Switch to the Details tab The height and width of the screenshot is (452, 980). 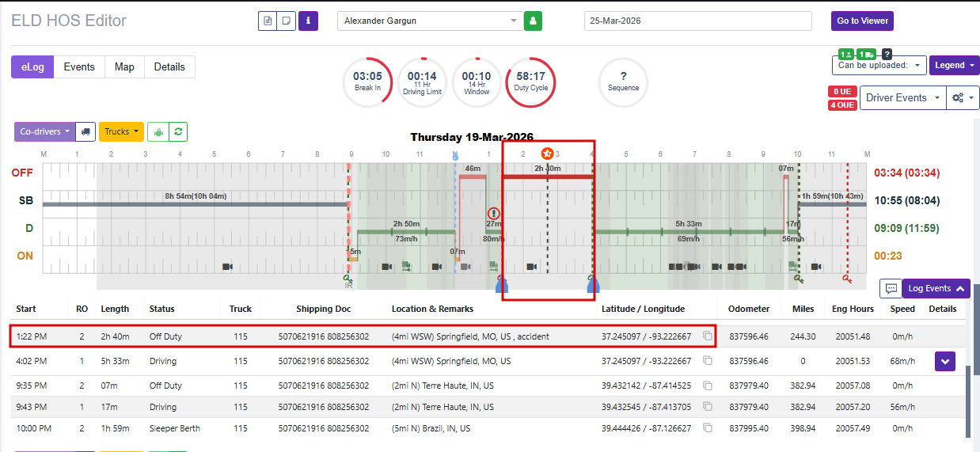pyautogui.click(x=169, y=67)
